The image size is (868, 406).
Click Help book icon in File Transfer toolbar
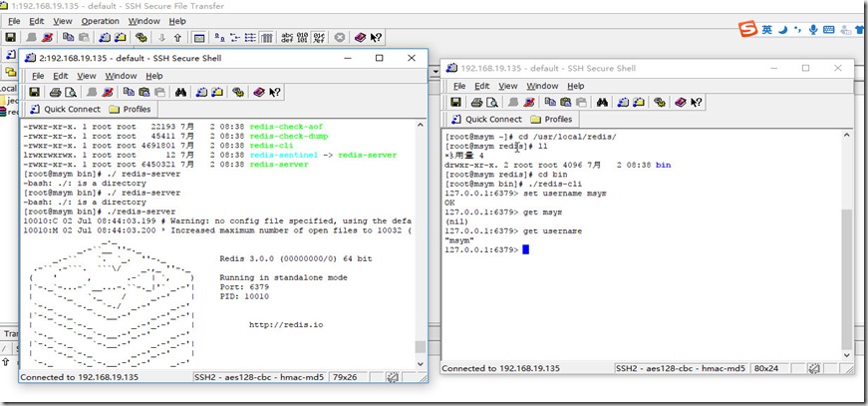361,38
